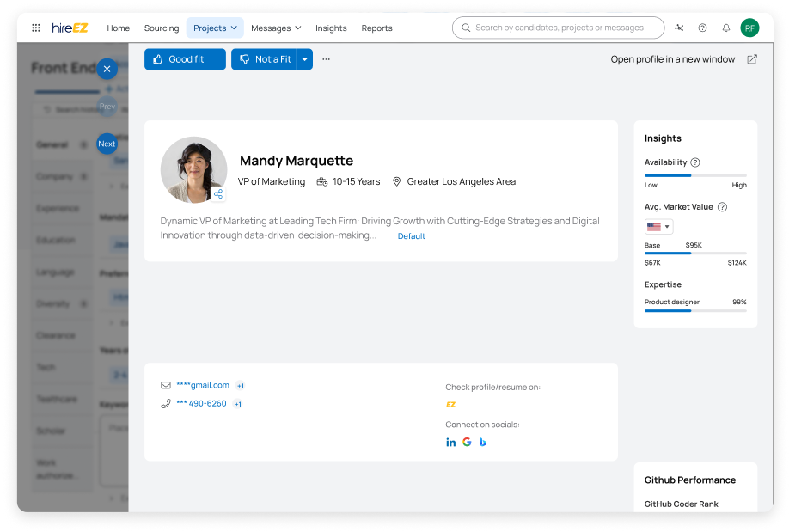
Task: Open LinkedIn social profile icon
Action: click(451, 442)
